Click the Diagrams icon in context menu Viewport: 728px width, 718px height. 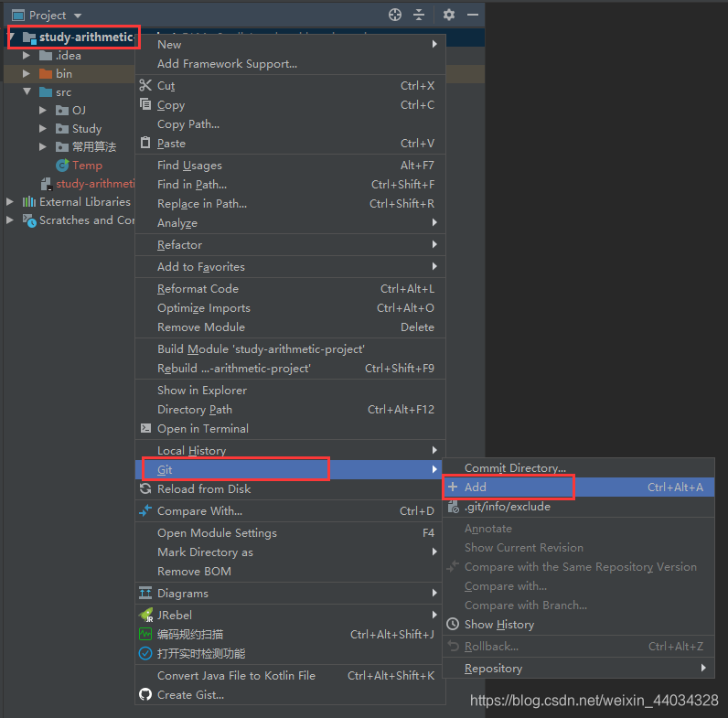tap(145, 593)
